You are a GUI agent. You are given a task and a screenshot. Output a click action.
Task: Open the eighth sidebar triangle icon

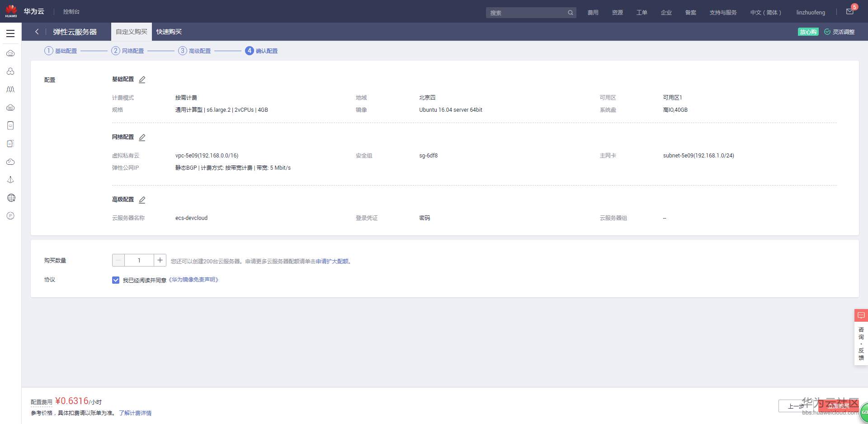click(10, 180)
